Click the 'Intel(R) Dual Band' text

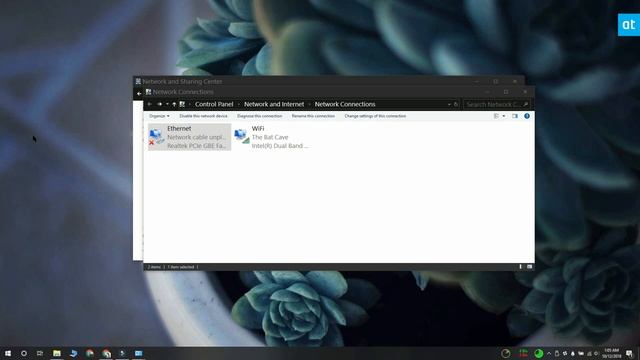pos(280,146)
